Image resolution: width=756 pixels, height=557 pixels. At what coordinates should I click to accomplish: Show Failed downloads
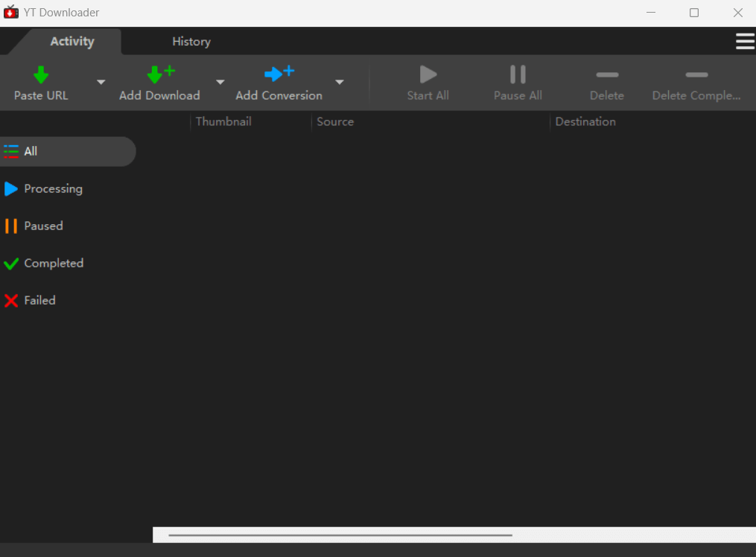(x=39, y=301)
